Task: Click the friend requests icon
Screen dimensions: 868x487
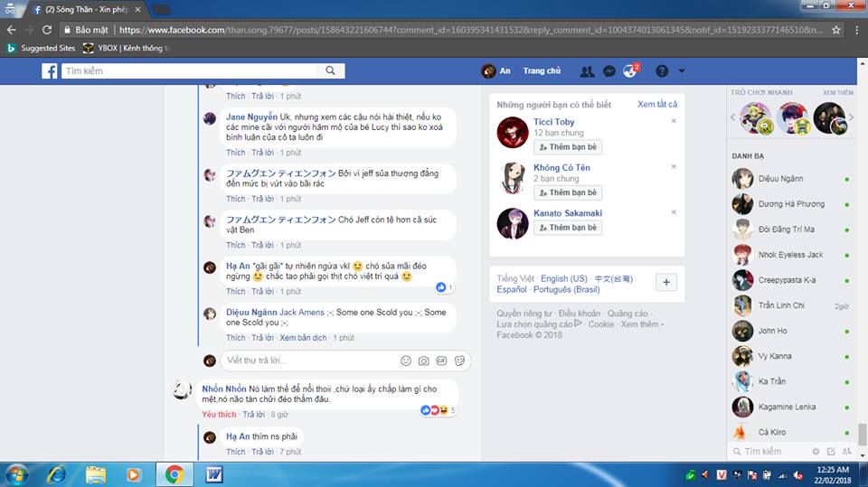Action: [588, 71]
